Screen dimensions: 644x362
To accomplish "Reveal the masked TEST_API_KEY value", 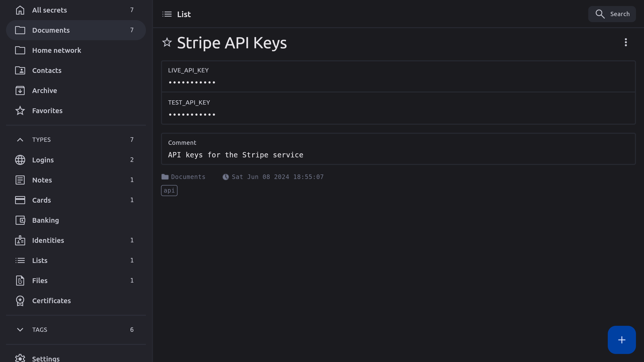I will [x=192, y=115].
